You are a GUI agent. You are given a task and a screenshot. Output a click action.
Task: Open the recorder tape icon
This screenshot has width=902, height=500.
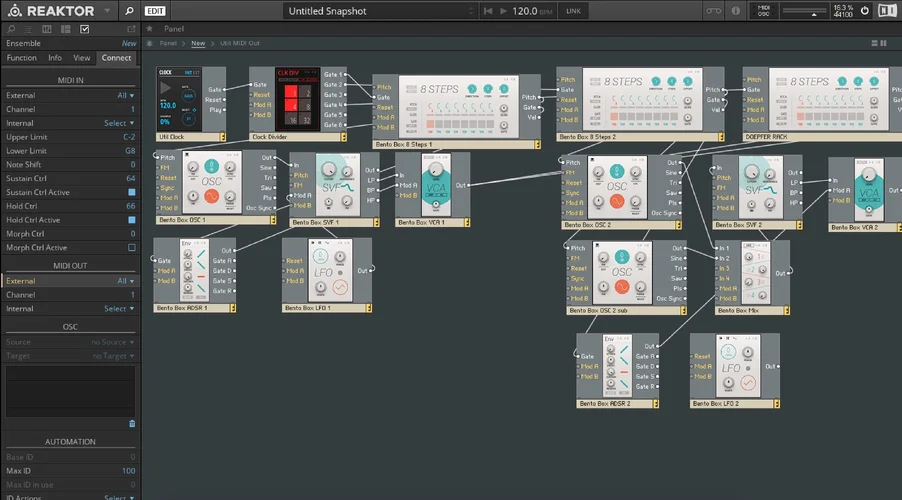pos(713,11)
